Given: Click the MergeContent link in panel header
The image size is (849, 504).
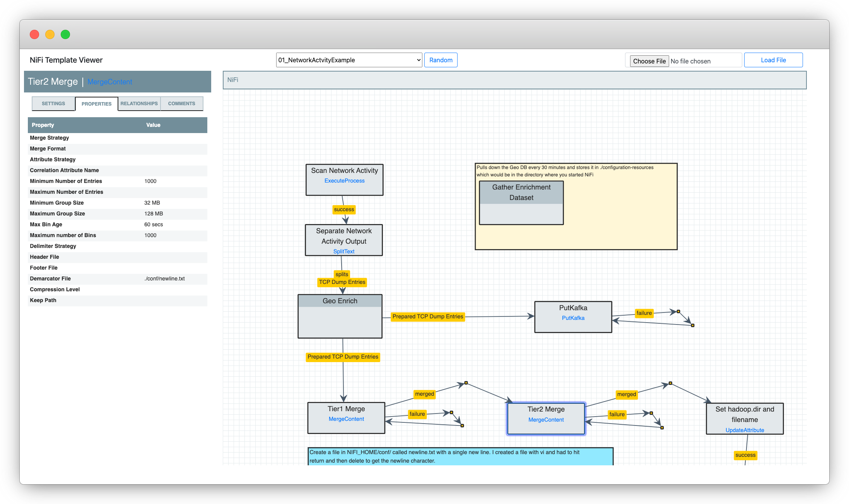Looking at the screenshot, I should (x=109, y=82).
